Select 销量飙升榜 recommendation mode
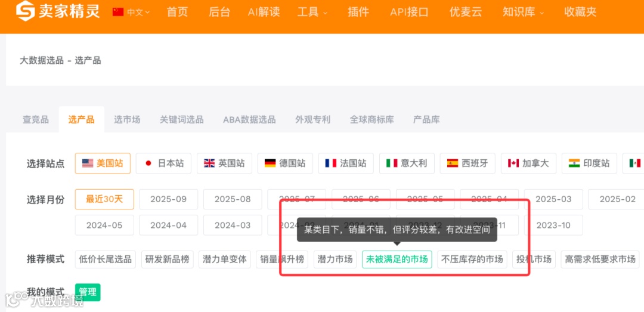This screenshot has width=644, height=312. (x=281, y=260)
